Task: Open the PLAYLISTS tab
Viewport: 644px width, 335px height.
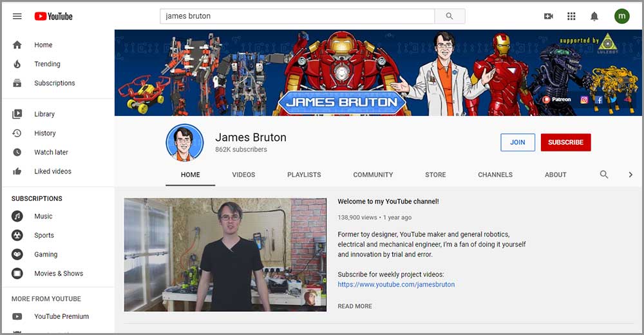Action: [304, 175]
